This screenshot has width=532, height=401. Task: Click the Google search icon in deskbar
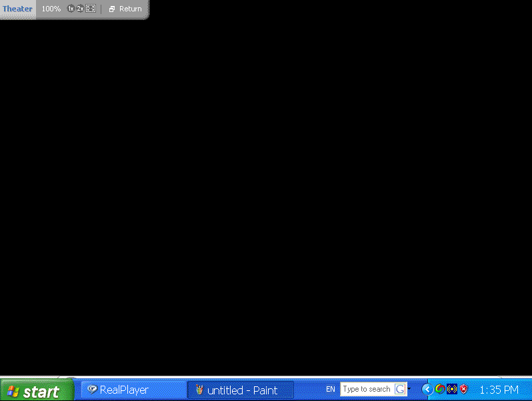[400, 389]
